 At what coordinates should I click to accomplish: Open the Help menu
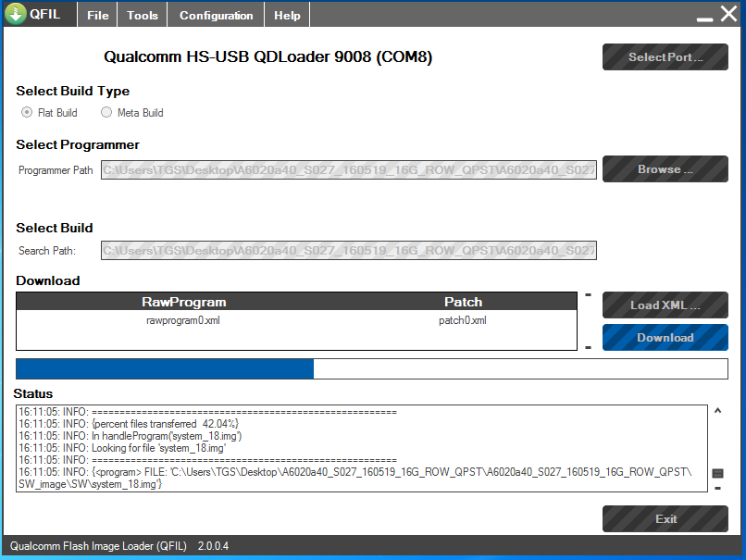pyautogui.click(x=287, y=15)
